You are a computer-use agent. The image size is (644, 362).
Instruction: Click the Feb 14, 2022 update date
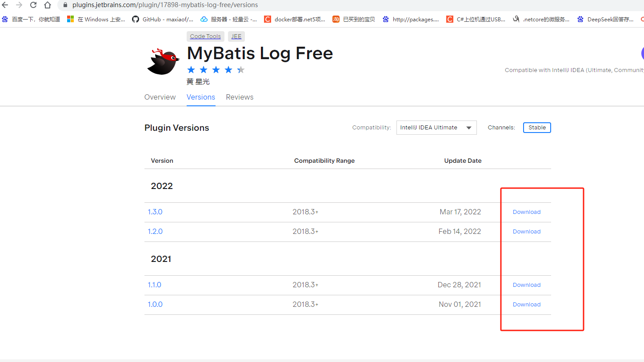[x=460, y=231]
